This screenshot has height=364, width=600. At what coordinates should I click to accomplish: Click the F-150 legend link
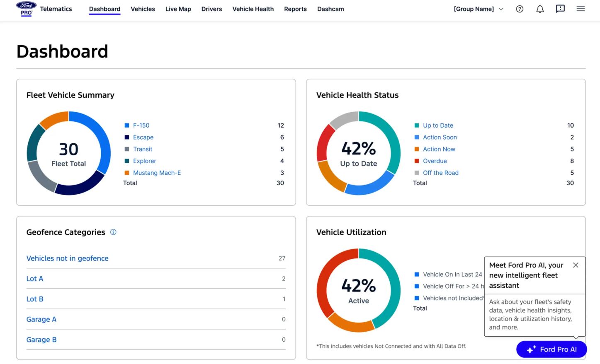tap(141, 125)
